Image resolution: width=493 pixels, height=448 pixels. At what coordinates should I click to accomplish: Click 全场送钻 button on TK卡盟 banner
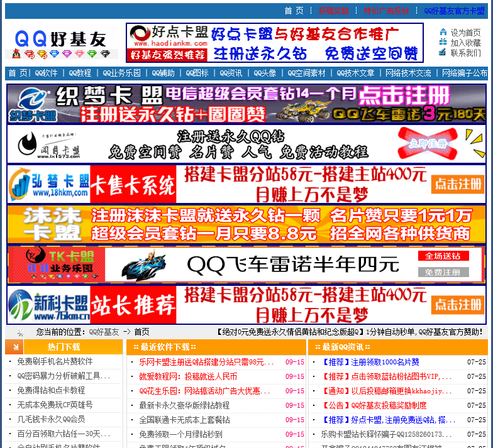[443, 256]
